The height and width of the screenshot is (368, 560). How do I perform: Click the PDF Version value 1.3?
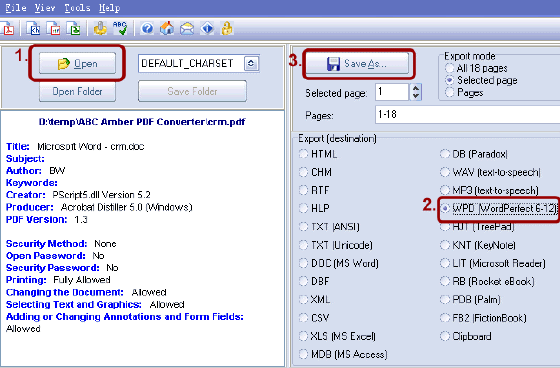pos(81,219)
